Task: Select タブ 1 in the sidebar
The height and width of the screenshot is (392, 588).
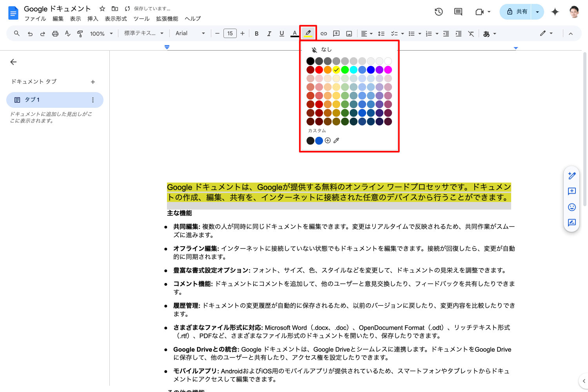Action: tap(55, 100)
